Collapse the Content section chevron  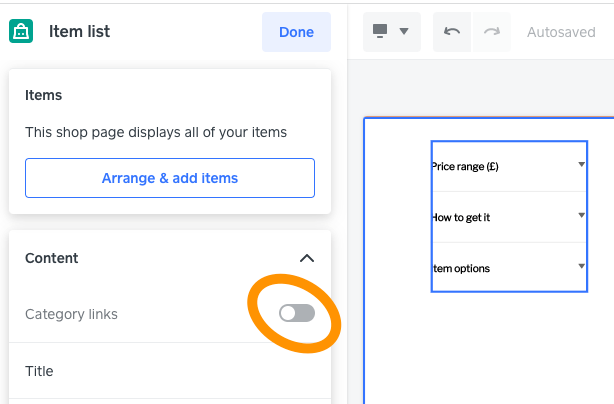coord(307,258)
